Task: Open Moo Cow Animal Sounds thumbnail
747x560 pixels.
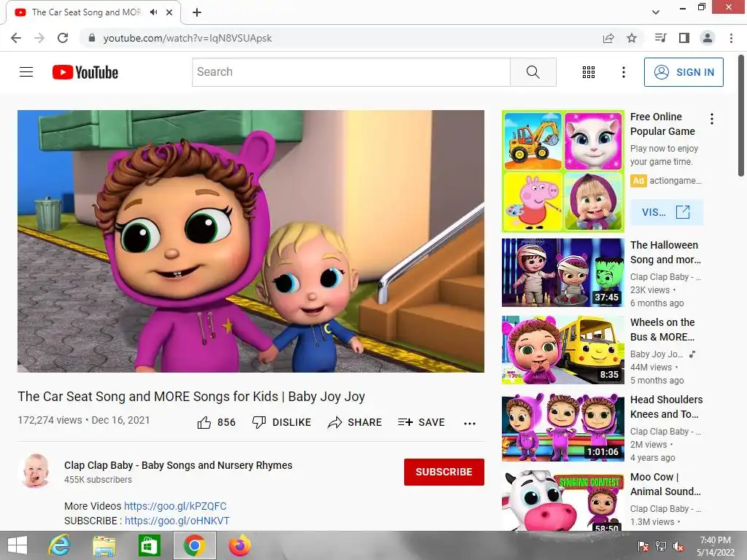Action: (x=562, y=500)
